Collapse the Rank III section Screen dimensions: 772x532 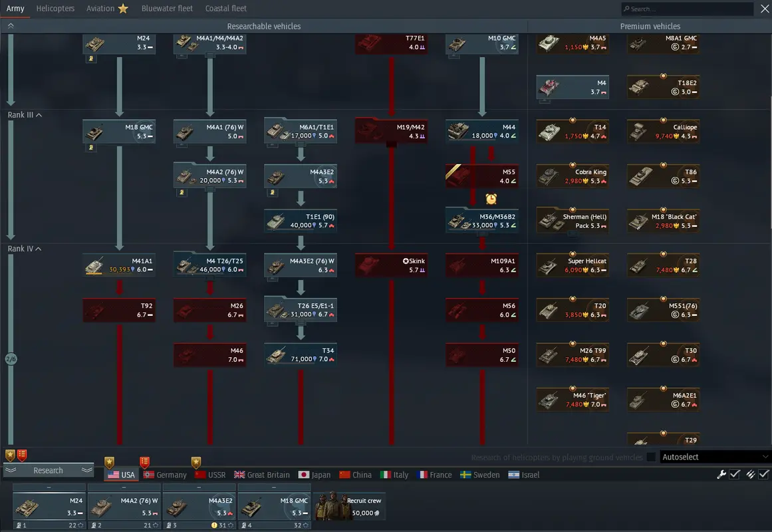(x=39, y=115)
